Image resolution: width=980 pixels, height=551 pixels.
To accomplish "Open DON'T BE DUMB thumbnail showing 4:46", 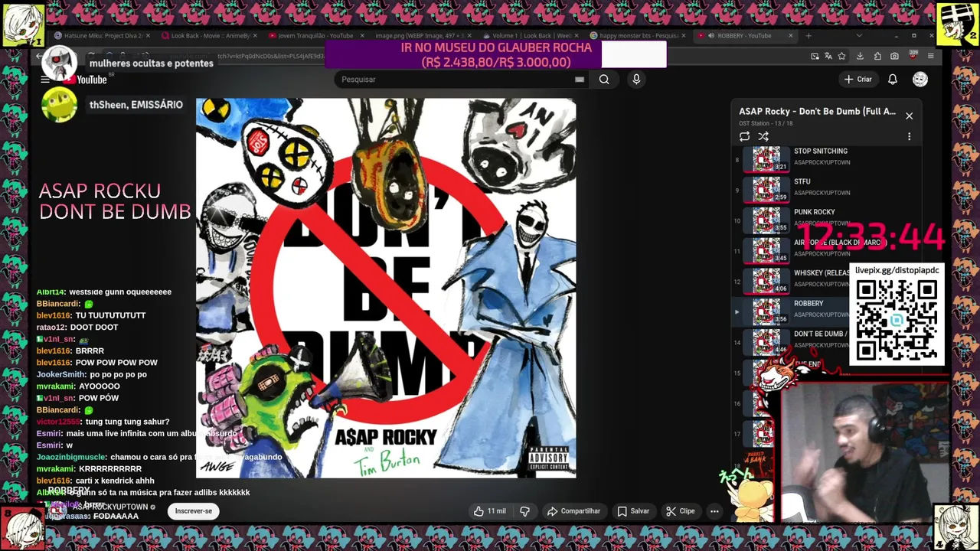I will point(766,341).
